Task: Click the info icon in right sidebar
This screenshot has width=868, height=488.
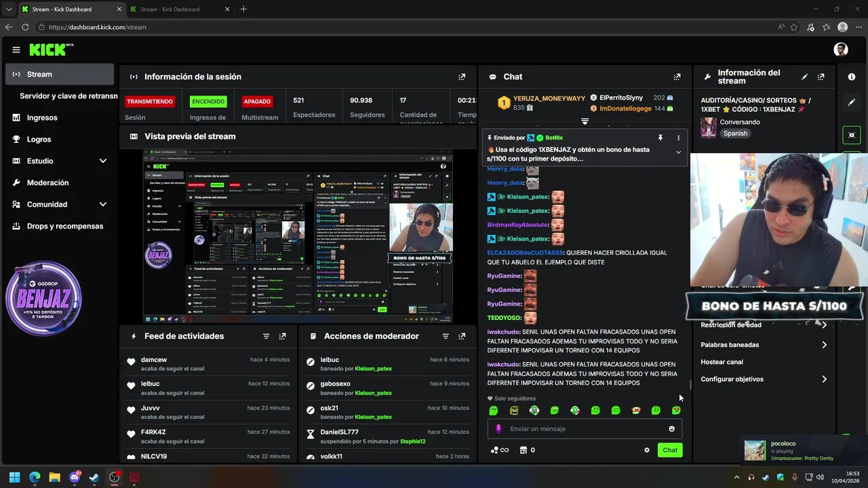Action: (852, 77)
